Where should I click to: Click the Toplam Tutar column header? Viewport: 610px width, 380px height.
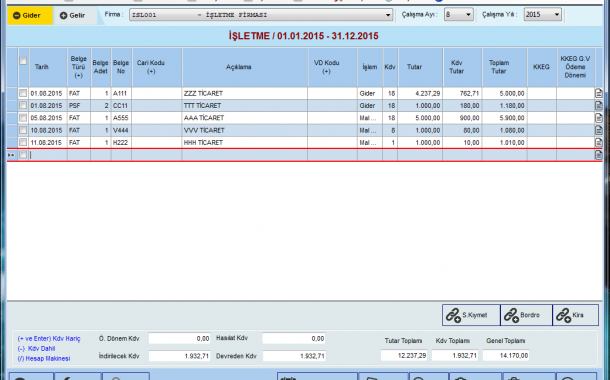pyautogui.click(x=505, y=67)
